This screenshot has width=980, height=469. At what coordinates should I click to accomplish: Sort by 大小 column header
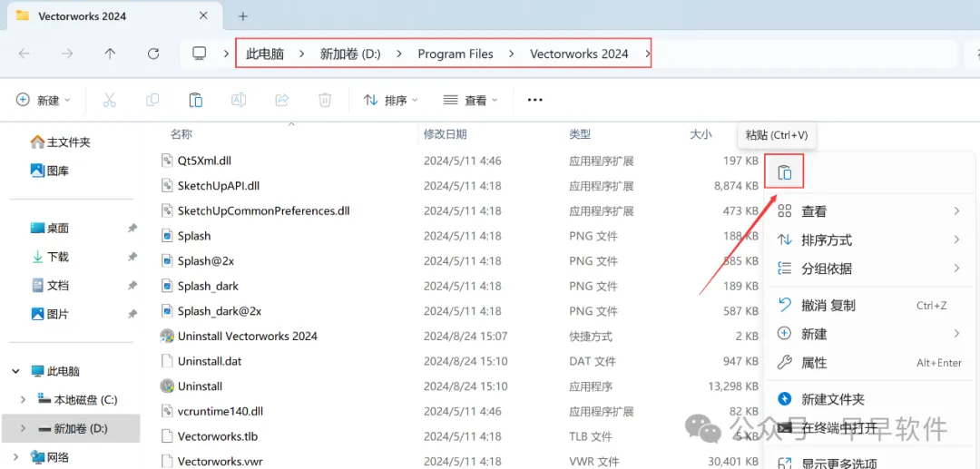pos(701,134)
